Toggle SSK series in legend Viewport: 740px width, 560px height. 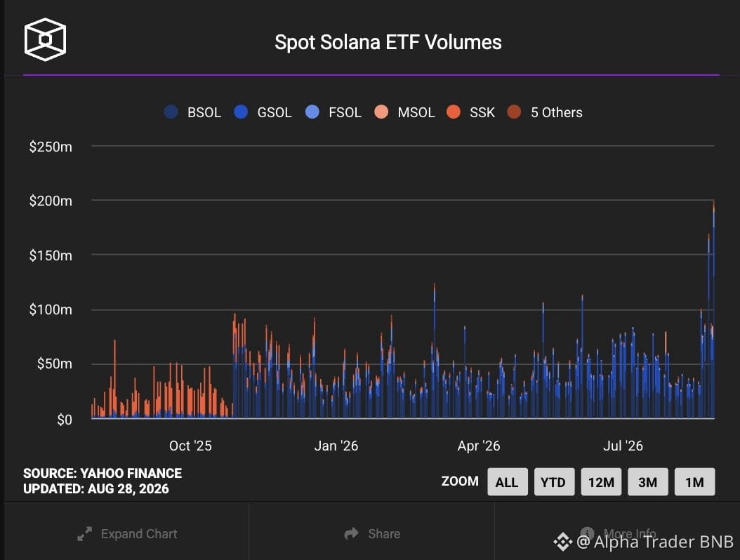pyautogui.click(x=471, y=112)
